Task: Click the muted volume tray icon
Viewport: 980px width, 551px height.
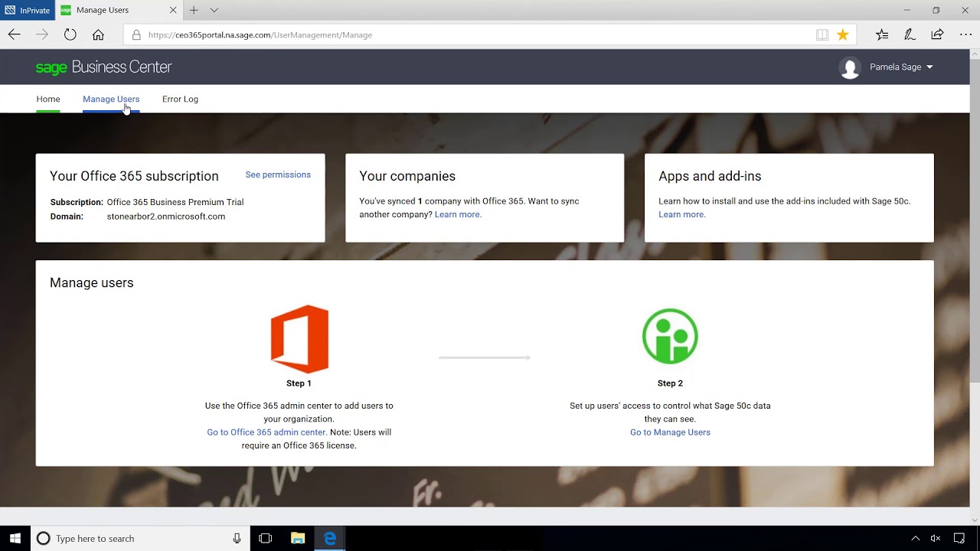Action: pos(936,539)
